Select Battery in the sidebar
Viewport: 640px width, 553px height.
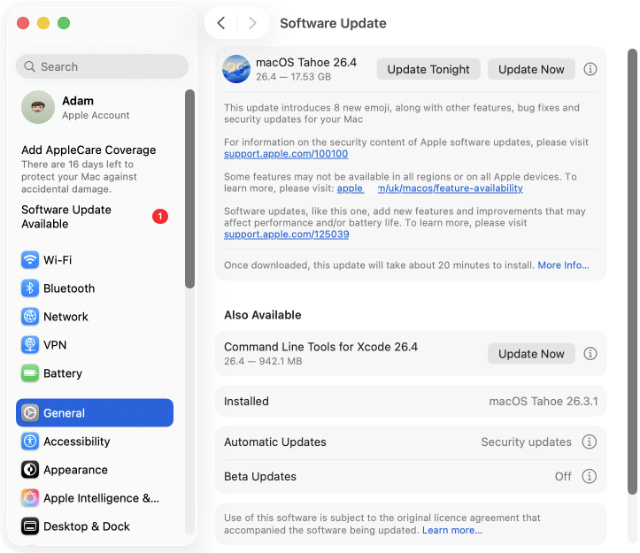click(x=95, y=373)
